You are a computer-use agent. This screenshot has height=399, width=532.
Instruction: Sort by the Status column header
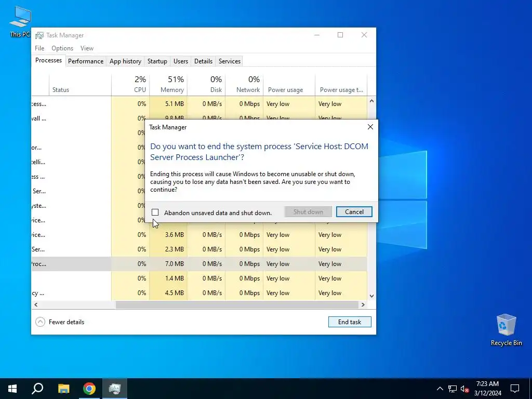point(80,85)
